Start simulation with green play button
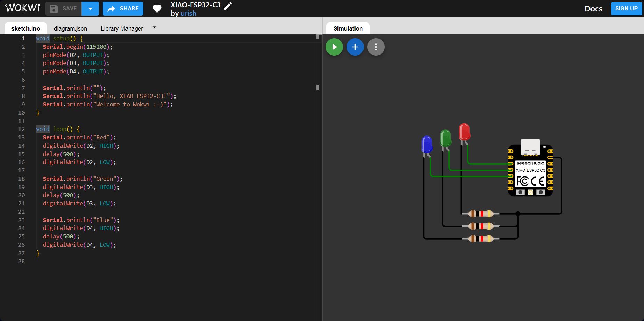Screen dimensions: 644x321 click(x=334, y=47)
